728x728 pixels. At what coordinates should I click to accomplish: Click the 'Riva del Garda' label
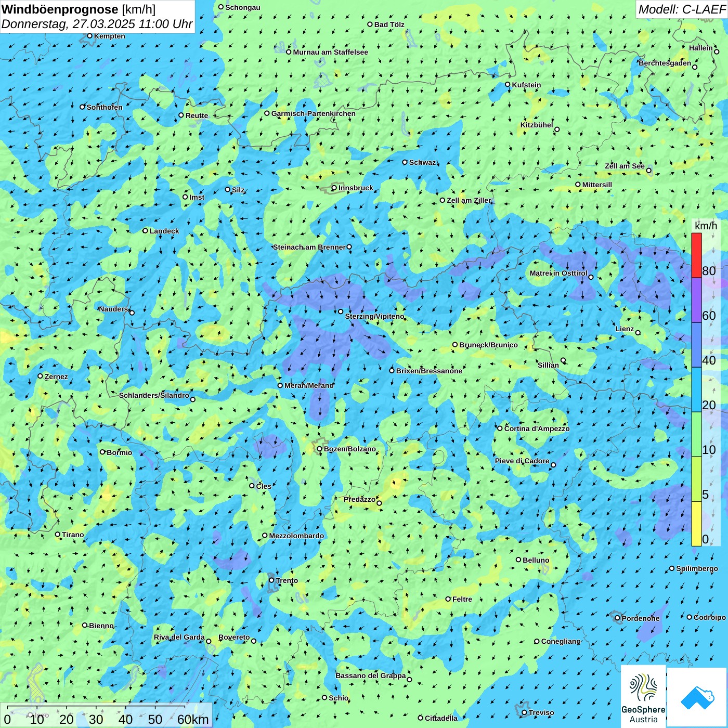(x=179, y=637)
